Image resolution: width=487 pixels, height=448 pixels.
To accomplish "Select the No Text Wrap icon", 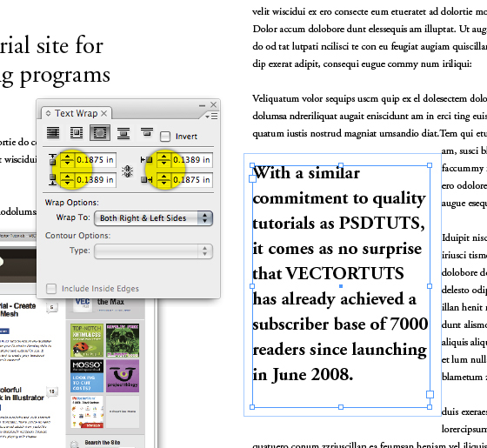I will coord(53,132).
